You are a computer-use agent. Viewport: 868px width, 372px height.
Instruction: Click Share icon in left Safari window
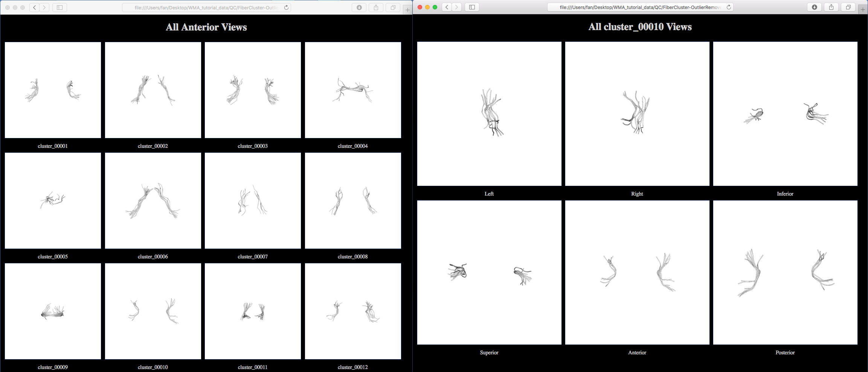tap(376, 8)
